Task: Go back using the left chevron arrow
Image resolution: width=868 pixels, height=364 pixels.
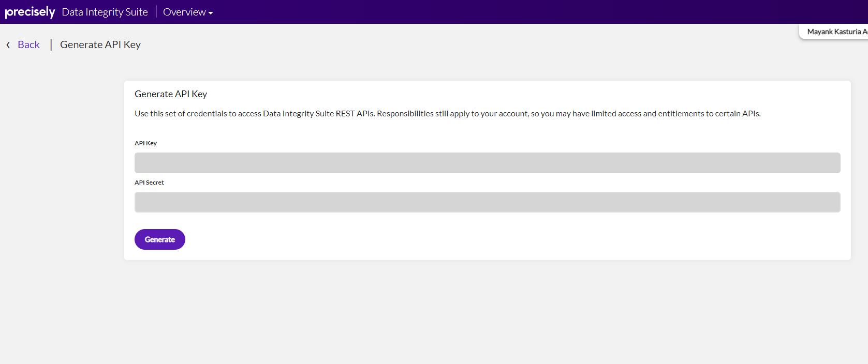Action: [x=8, y=45]
